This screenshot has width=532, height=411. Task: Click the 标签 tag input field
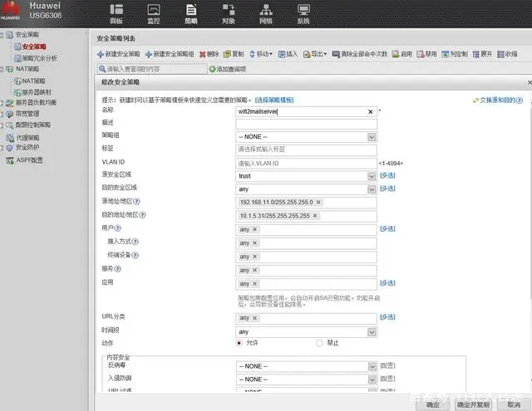pos(306,149)
